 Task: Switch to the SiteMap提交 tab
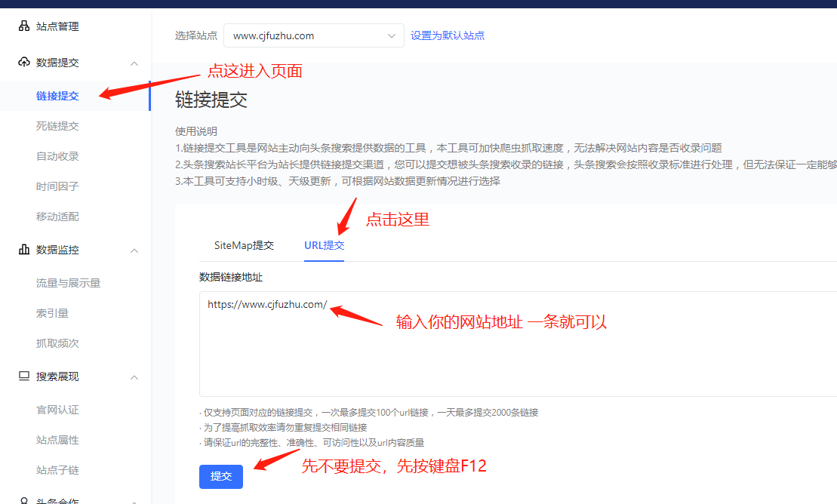242,244
